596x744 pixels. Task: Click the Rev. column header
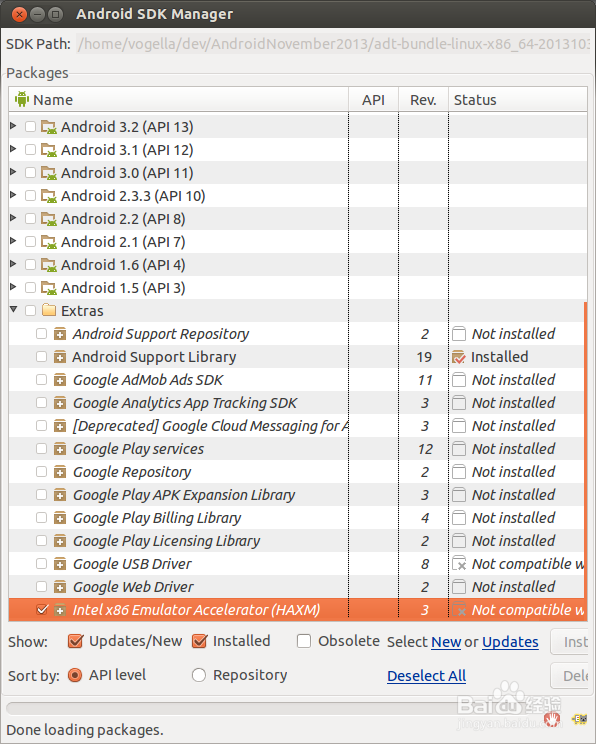(x=423, y=100)
